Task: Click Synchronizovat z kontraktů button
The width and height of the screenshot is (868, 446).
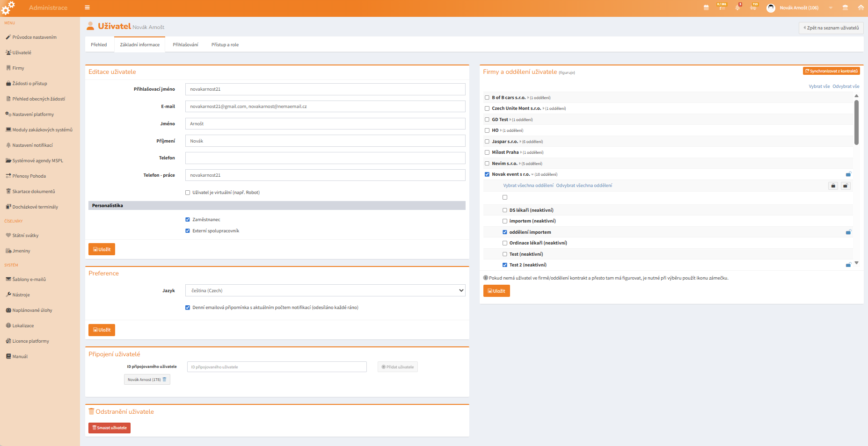Action: [x=832, y=71]
